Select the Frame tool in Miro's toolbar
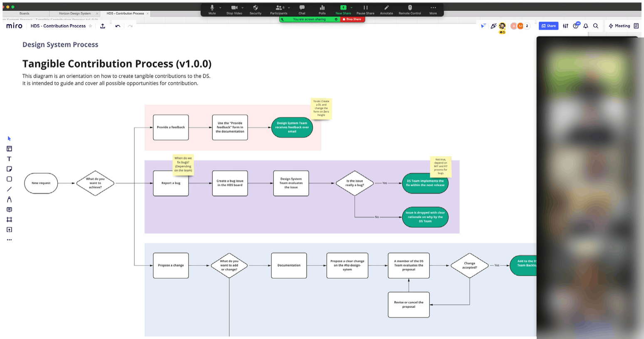Viewport: 644px width, 339px height. pyautogui.click(x=9, y=219)
